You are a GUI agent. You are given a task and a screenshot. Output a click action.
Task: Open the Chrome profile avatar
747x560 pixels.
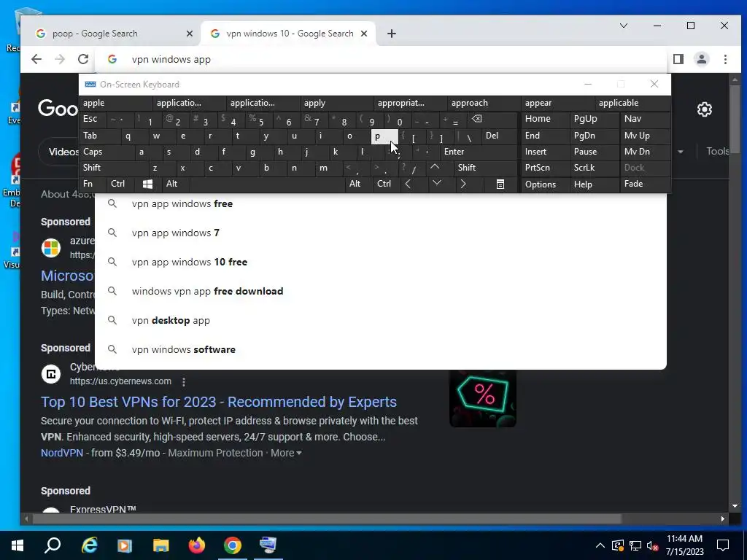(701, 59)
